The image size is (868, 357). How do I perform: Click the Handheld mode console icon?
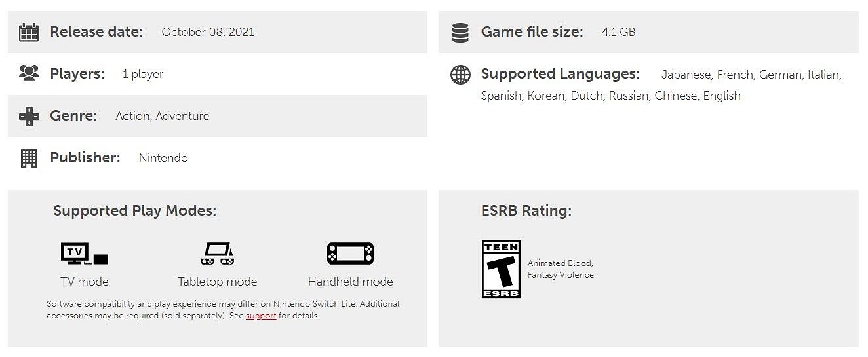(x=350, y=254)
